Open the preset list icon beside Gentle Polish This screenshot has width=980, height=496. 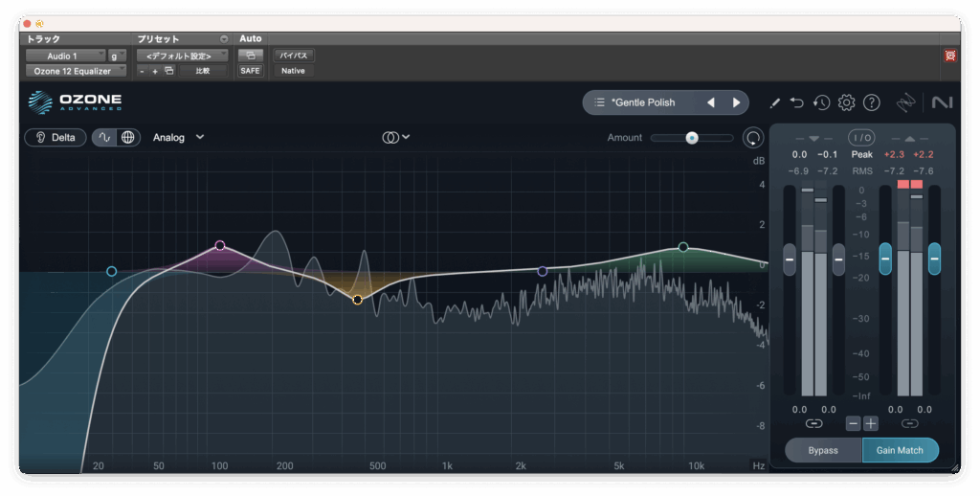[599, 102]
